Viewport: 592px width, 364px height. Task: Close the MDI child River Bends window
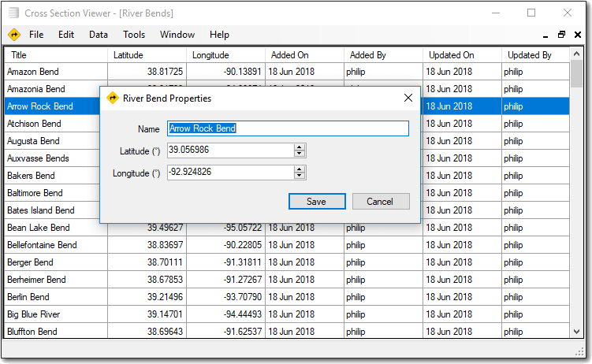tap(576, 35)
